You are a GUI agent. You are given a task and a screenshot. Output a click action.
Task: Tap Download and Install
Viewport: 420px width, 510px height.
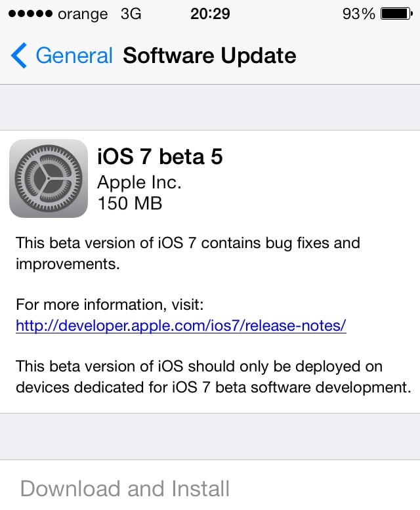coord(125,488)
